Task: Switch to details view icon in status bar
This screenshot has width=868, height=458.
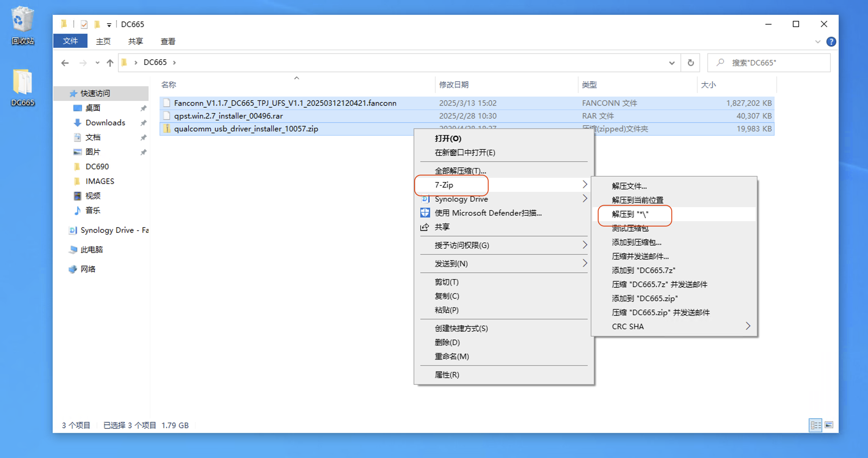Action: coord(815,425)
